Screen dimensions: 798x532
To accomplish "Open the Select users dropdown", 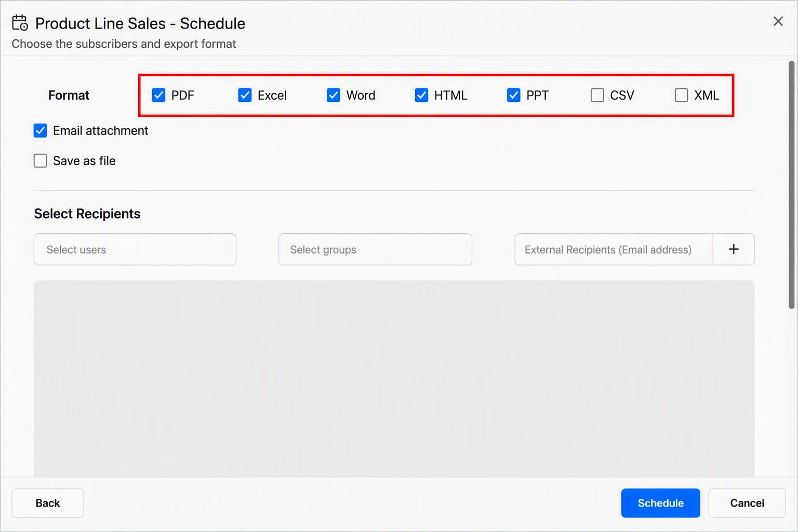I will (135, 249).
